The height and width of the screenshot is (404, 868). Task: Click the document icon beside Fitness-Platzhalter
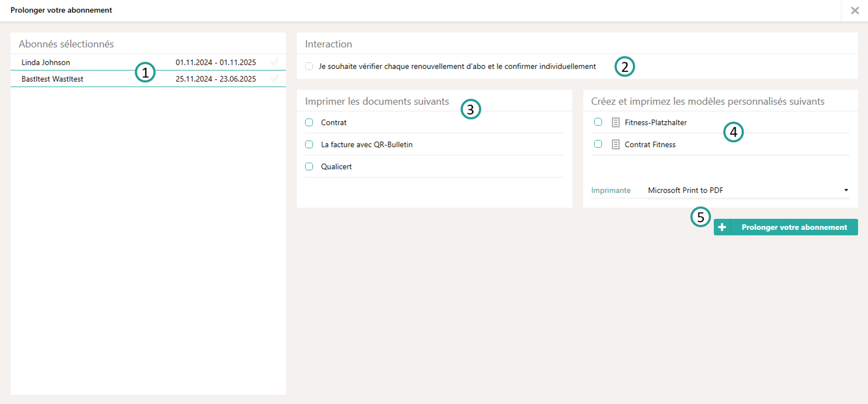pos(615,122)
